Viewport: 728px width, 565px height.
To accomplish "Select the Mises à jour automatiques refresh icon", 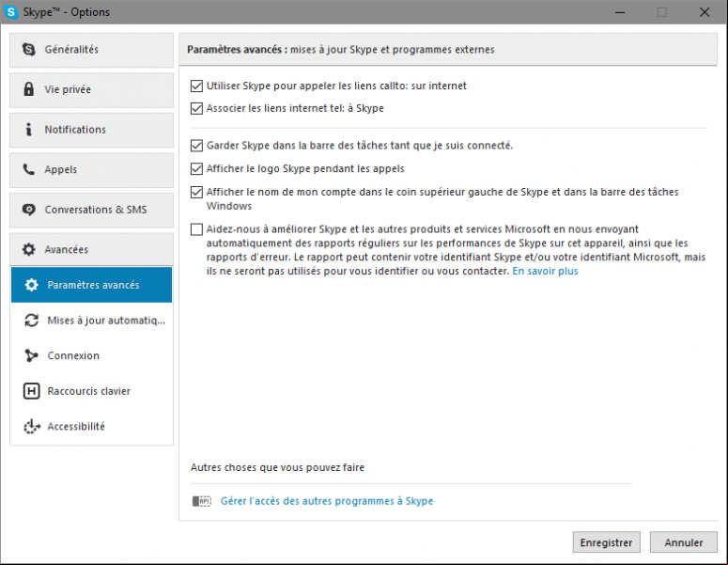I will (x=32, y=321).
